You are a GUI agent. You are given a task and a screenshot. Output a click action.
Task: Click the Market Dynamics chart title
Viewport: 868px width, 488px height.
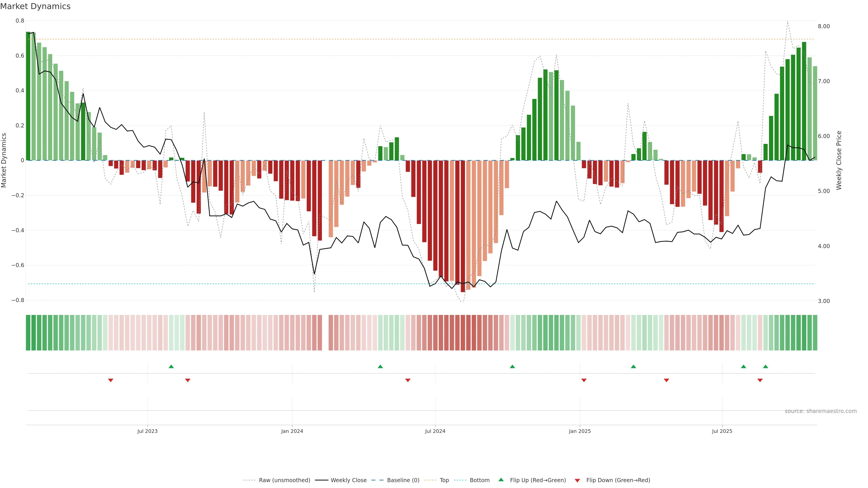pos(35,6)
